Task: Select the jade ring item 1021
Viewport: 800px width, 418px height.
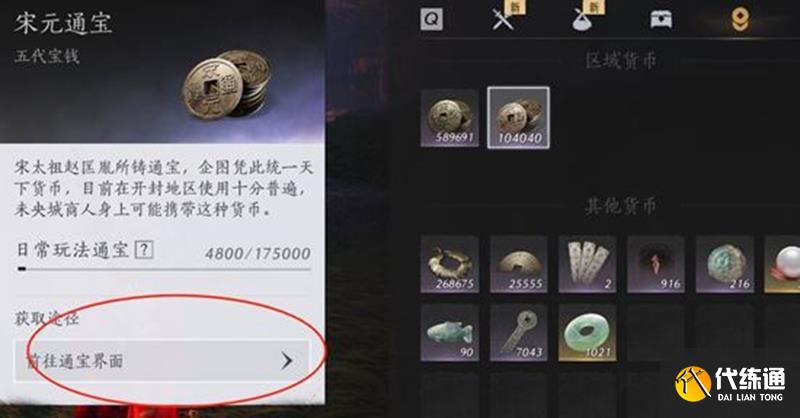Action: [x=587, y=333]
